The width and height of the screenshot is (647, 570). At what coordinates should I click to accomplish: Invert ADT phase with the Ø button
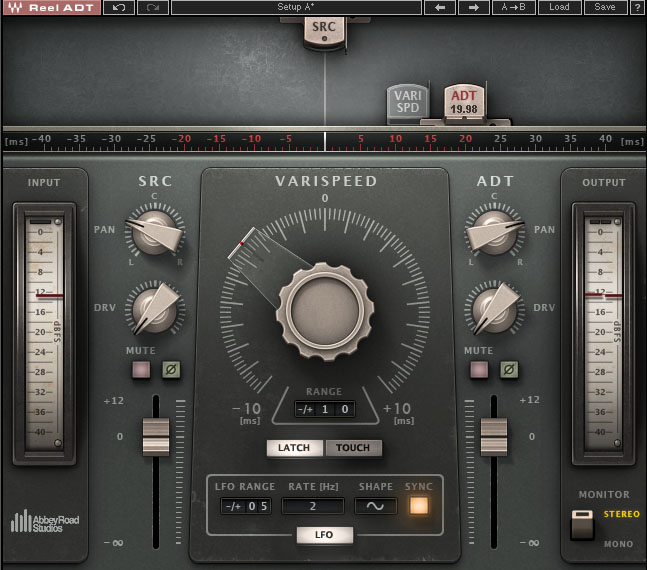(509, 370)
